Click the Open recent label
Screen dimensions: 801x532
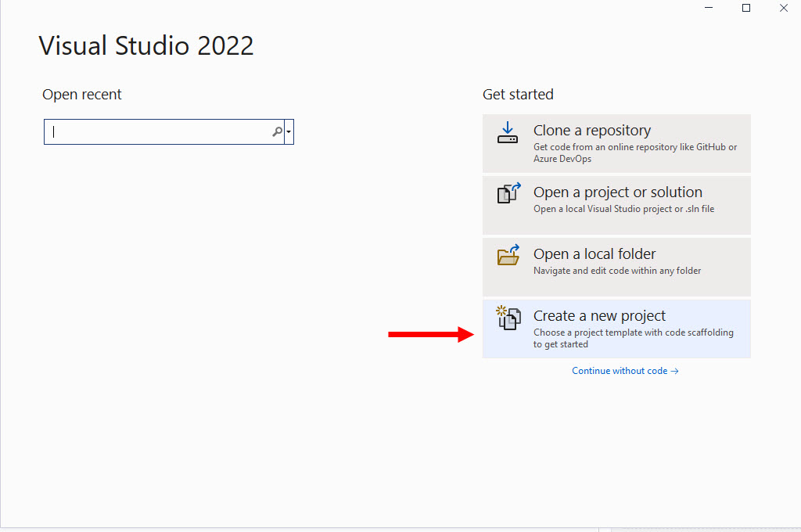[81, 94]
